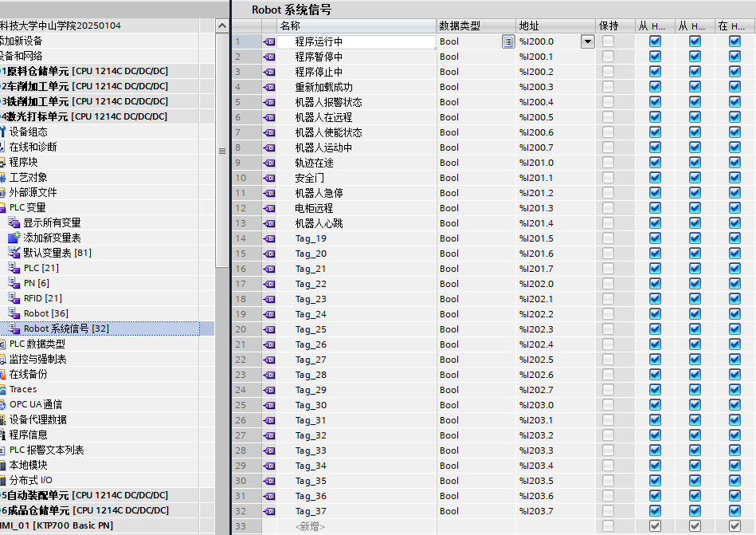Enable 保持 checkbox for Tag_37

tap(609, 511)
